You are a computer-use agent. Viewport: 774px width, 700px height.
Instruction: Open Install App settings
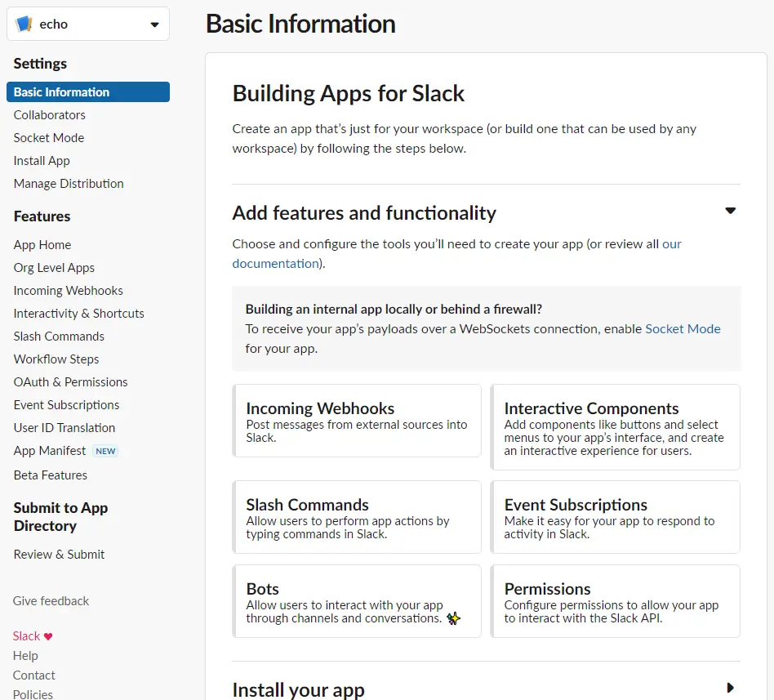[42, 161]
